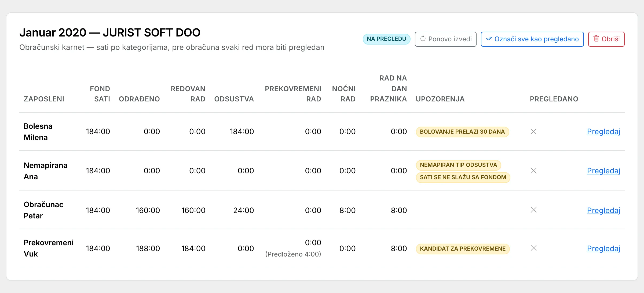Click the X review mark for Bolesna Milena
Viewport: 644px width, 293px height.
pos(533,131)
